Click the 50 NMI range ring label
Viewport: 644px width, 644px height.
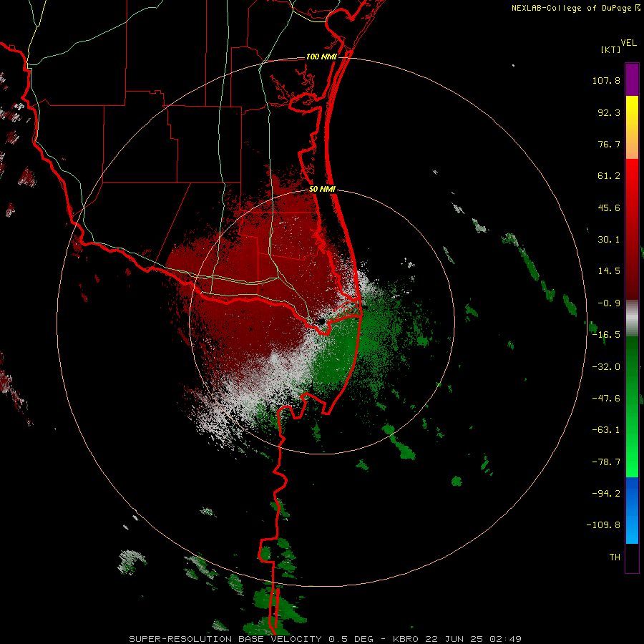[323, 189]
